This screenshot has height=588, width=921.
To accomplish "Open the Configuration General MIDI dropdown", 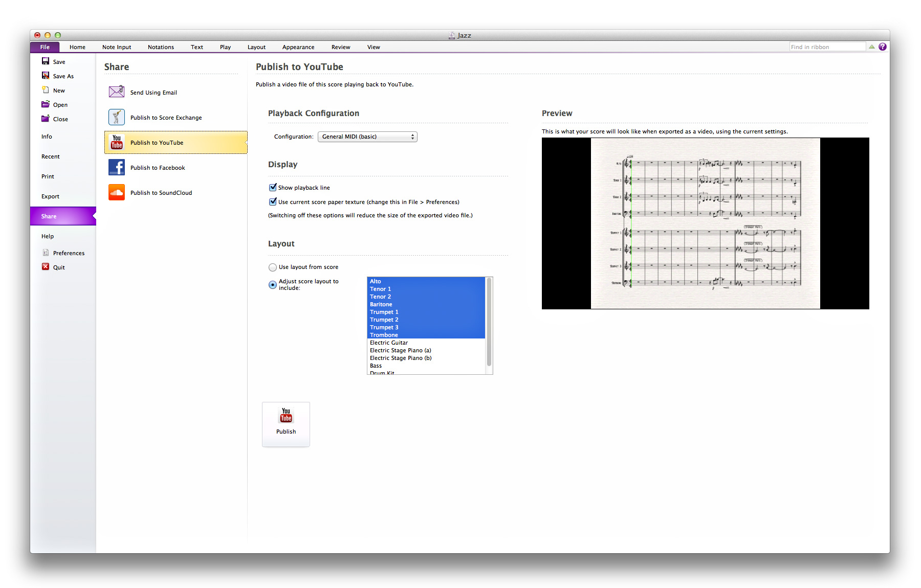I will pos(367,137).
